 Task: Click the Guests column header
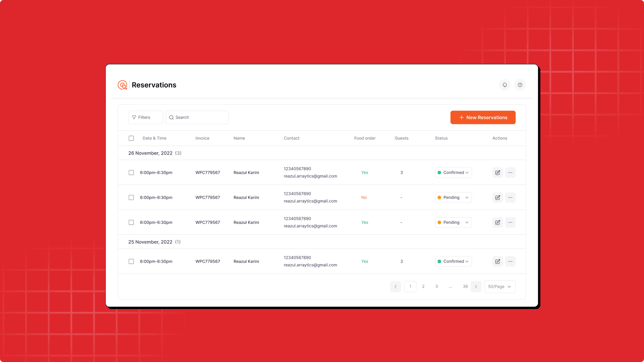point(401,138)
